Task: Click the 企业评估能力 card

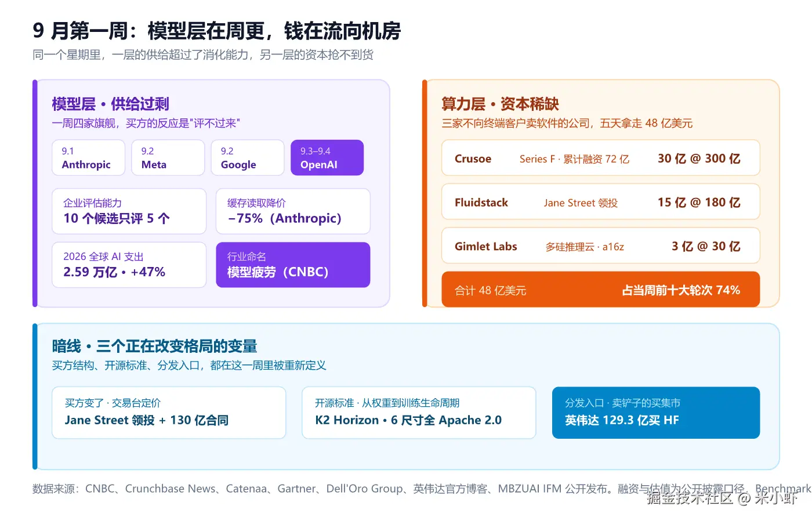Action: (129, 211)
